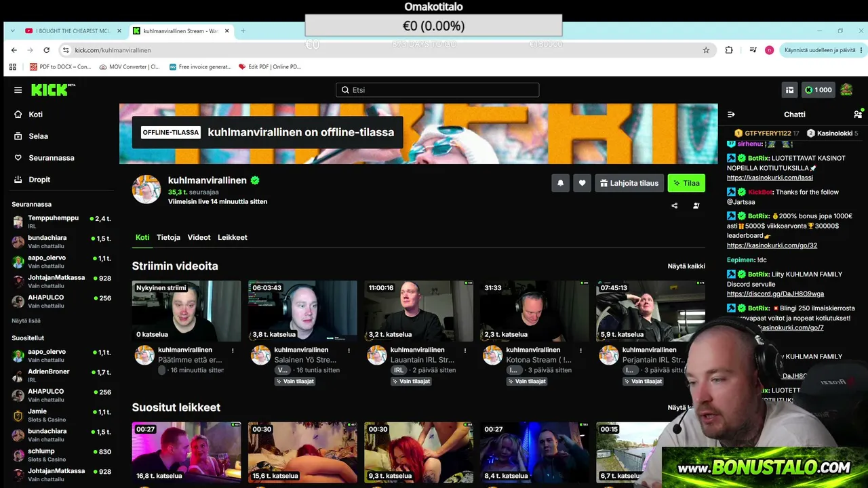Click Näytä lisää in Seurannassa list
The height and width of the screenshot is (488, 868).
(x=26, y=321)
